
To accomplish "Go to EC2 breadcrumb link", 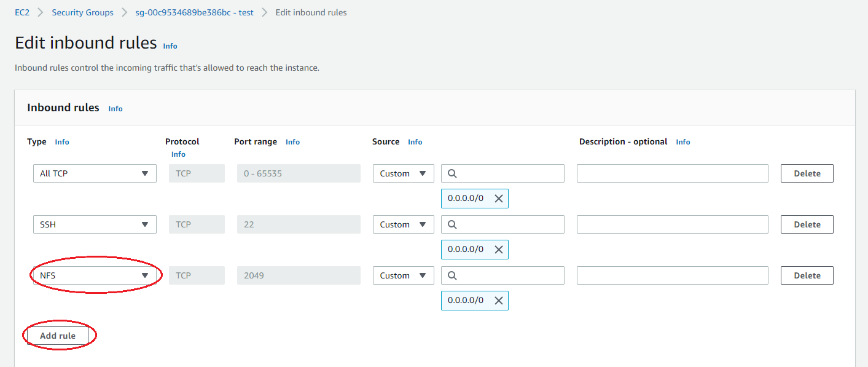I will coord(22,12).
